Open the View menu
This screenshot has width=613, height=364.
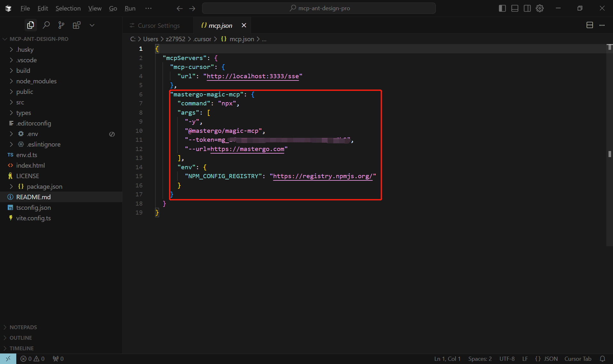tap(95, 8)
